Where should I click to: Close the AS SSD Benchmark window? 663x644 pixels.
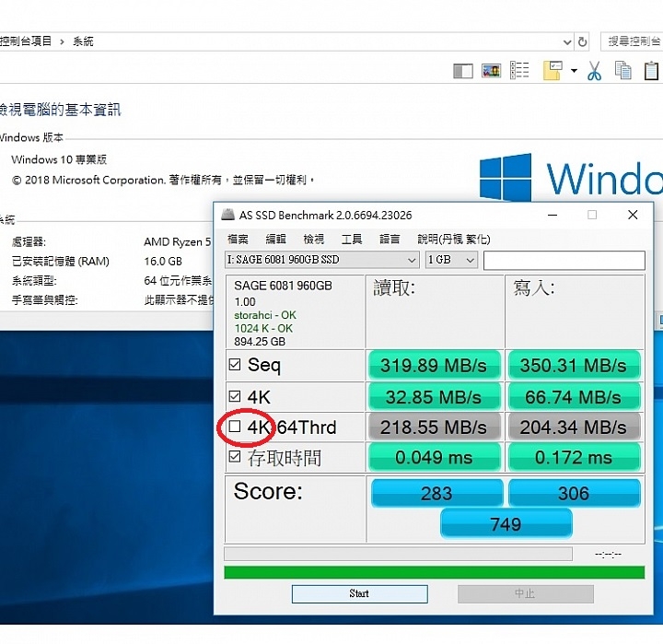point(633,215)
